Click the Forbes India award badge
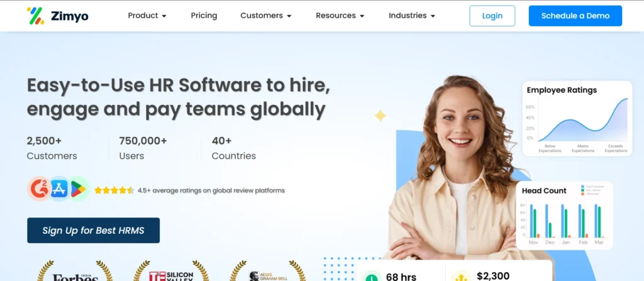This screenshot has height=281, width=644. pos(75,273)
